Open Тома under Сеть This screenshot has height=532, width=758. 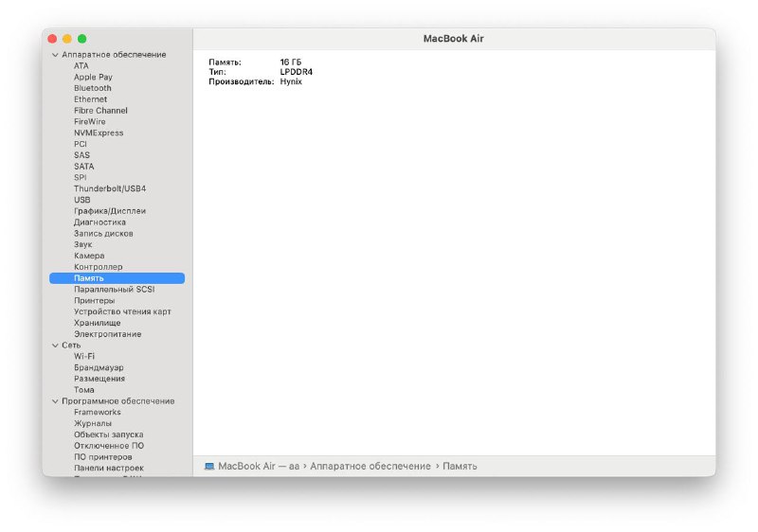coord(83,390)
